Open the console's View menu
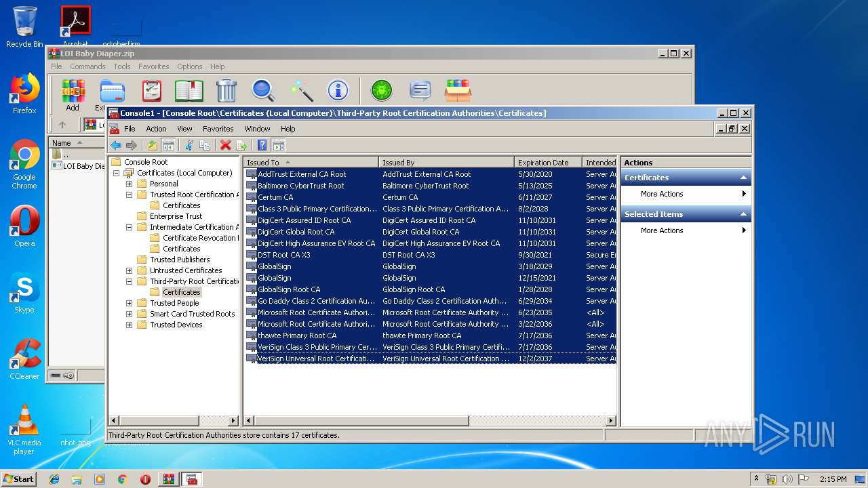Viewport: 868px width, 488px height. click(x=184, y=129)
